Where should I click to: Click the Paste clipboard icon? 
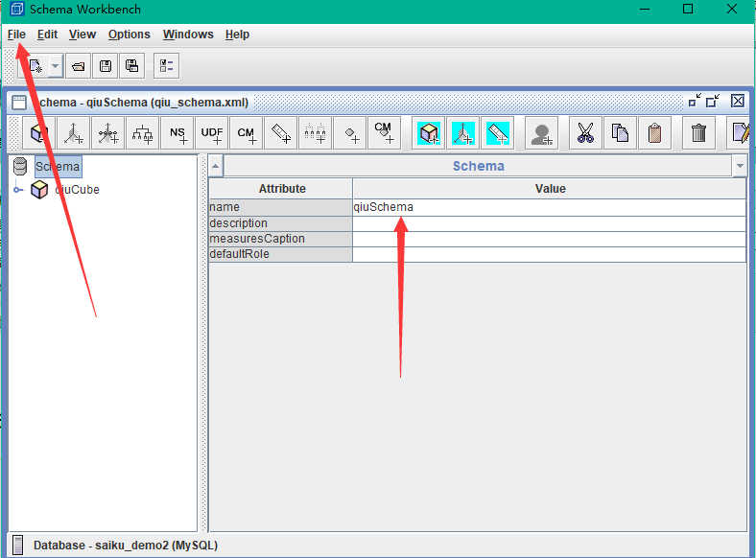[654, 133]
